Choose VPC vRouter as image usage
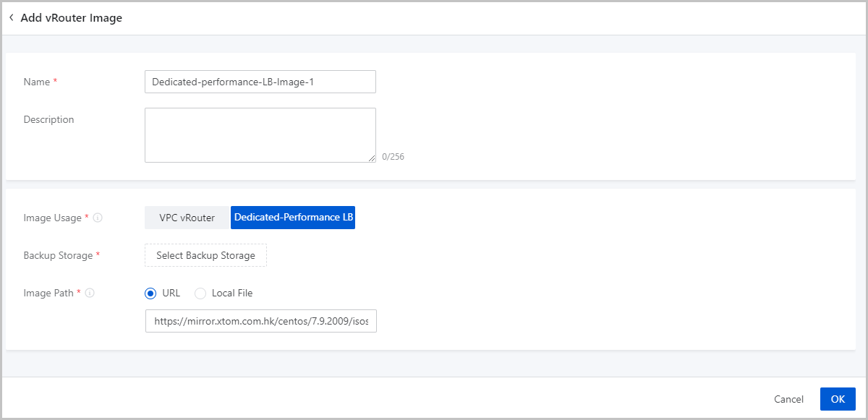The image size is (868, 420). (187, 218)
